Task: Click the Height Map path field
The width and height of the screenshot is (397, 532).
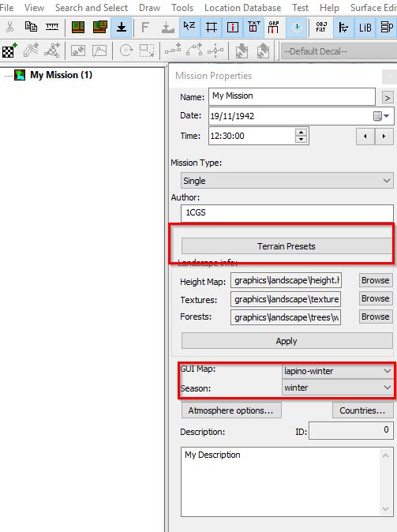Action: click(286, 280)
